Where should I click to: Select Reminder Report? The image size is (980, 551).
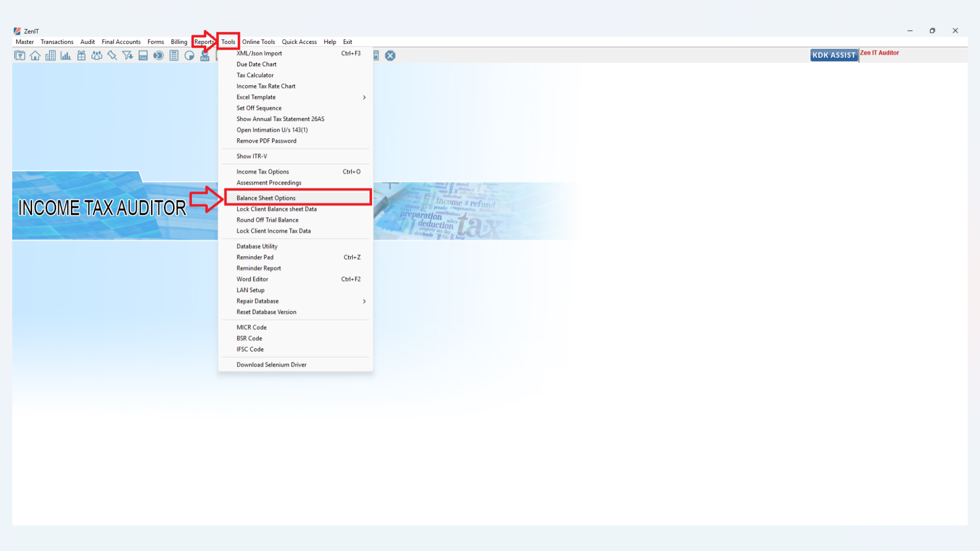click(x=296, y=268)
